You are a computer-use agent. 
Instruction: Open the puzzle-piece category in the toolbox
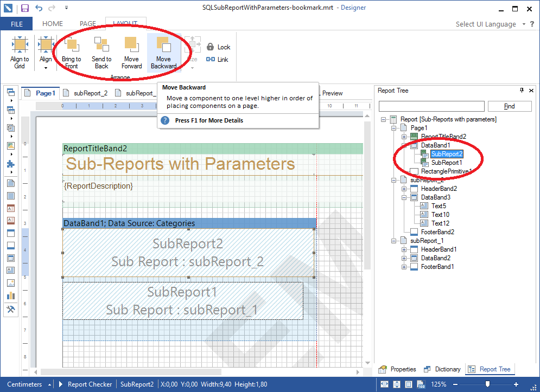point(11,164)
